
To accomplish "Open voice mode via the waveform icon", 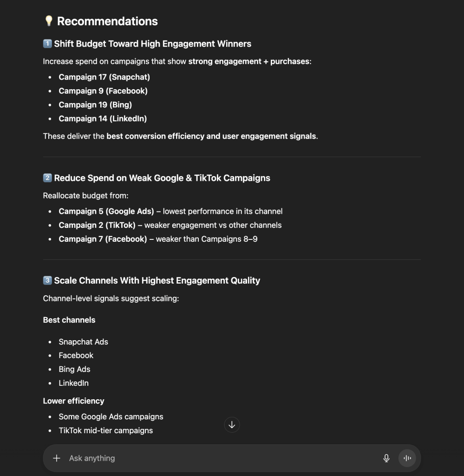I will [407, 458].
